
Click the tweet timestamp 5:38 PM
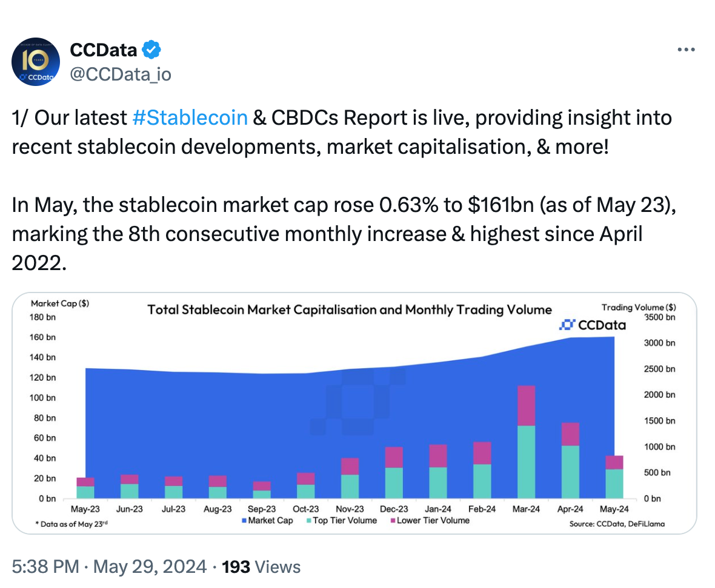click(x=45, y=567)
